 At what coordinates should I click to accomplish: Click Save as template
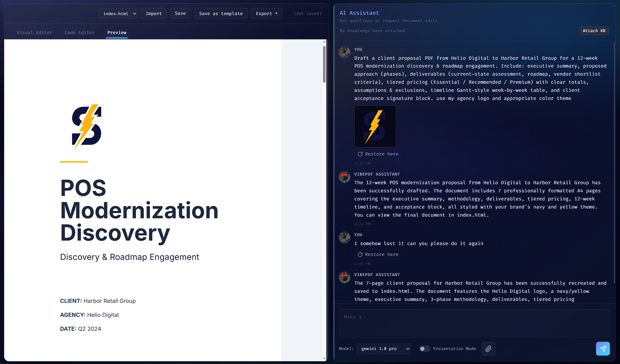click(221, 13)
